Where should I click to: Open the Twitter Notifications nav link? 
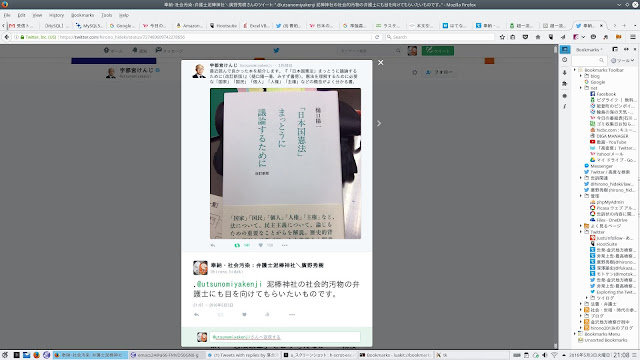click(x=140, y=51)
